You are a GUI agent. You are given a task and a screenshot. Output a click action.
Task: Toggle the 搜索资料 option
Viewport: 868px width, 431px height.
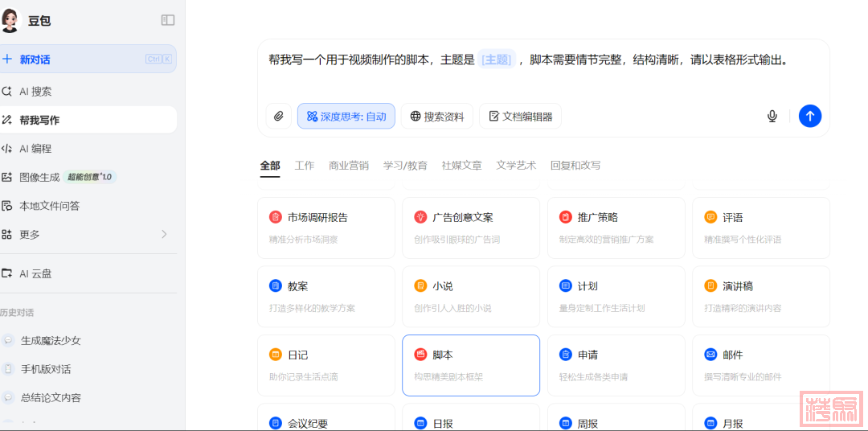click(x=436, y=117)
